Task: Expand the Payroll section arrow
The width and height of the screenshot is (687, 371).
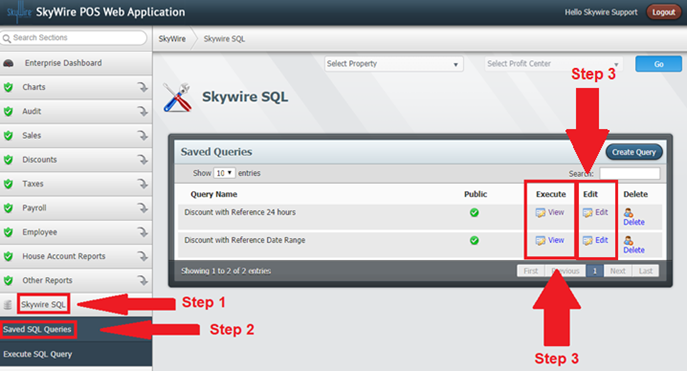Action: 142,208
